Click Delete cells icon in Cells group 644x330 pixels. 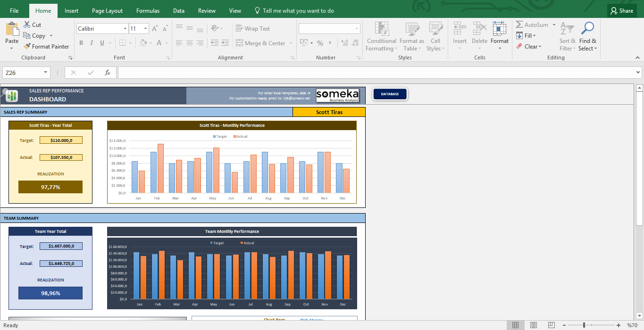(479, 29)
